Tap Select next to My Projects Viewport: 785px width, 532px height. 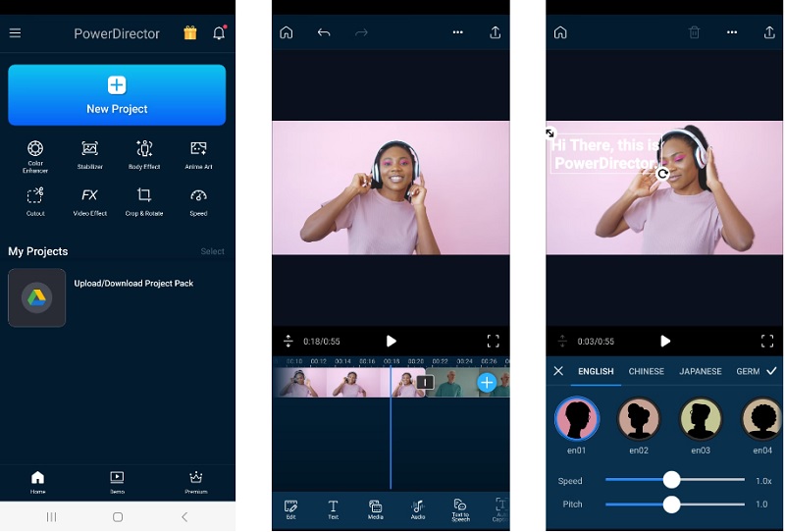tap(212, 252)
